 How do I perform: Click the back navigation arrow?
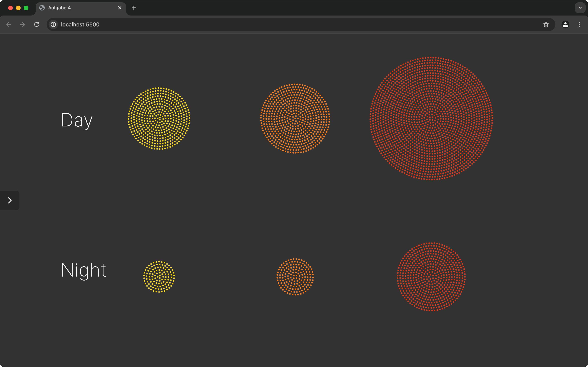9,24
